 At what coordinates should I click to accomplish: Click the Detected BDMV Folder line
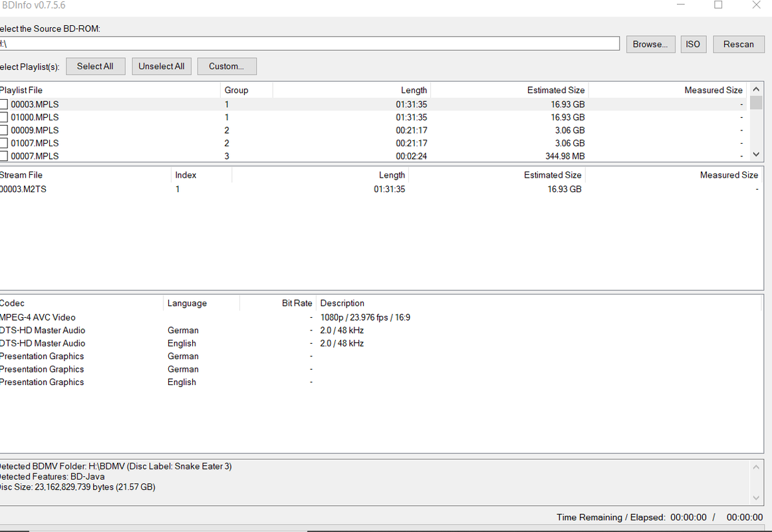pos(116,466)
